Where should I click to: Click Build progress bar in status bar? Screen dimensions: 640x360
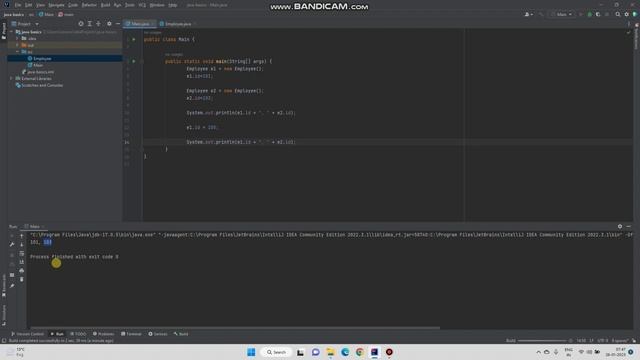pyautogui.click(x=542, y=340)
